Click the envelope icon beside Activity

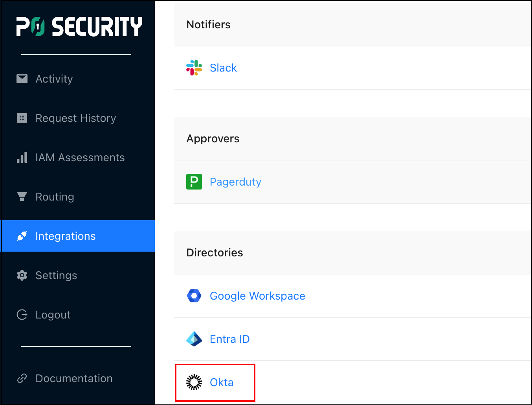pos(22,79)
